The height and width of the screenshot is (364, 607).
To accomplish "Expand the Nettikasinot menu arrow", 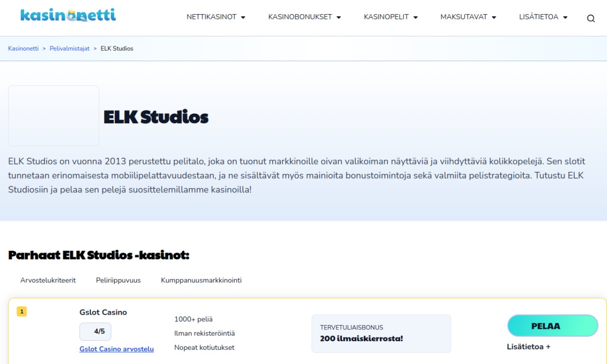I will pyautogui.click(x=243, y=18).
